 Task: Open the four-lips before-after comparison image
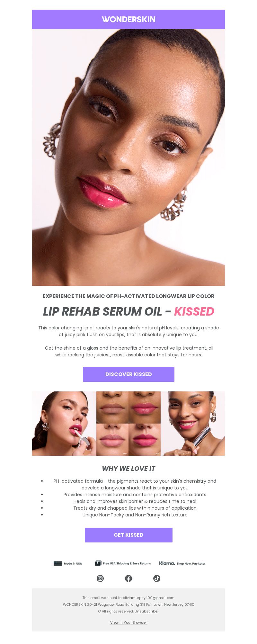128,424
